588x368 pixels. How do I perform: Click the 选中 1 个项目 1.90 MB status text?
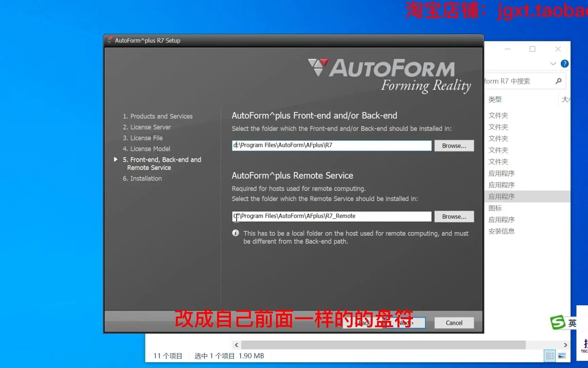(229, 356)
